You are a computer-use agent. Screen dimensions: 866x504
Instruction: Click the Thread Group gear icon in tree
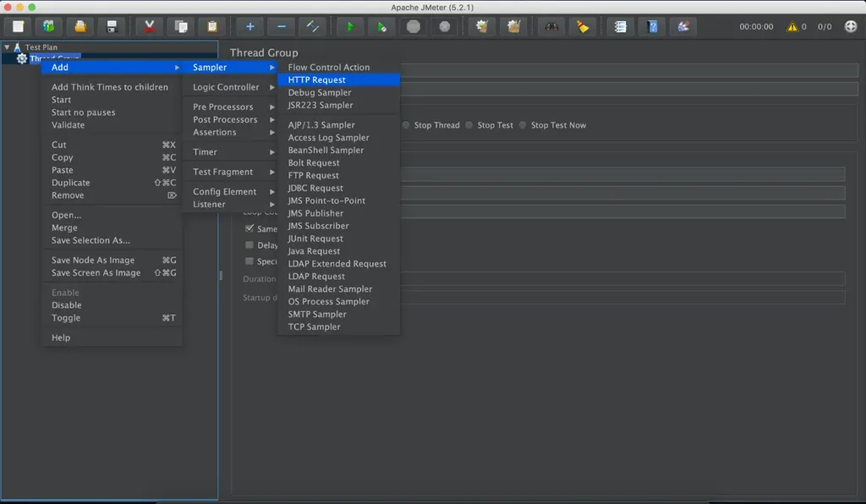[21, 58]
